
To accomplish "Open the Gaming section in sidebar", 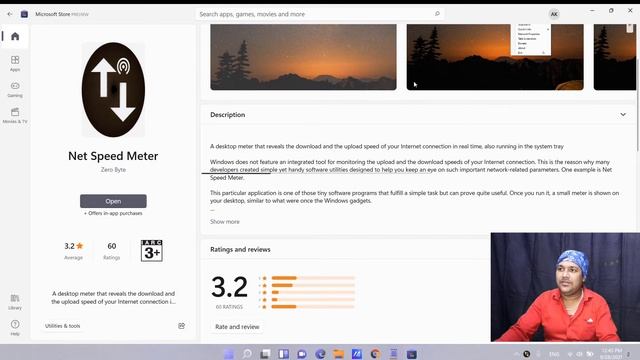I will pos(15,89).
